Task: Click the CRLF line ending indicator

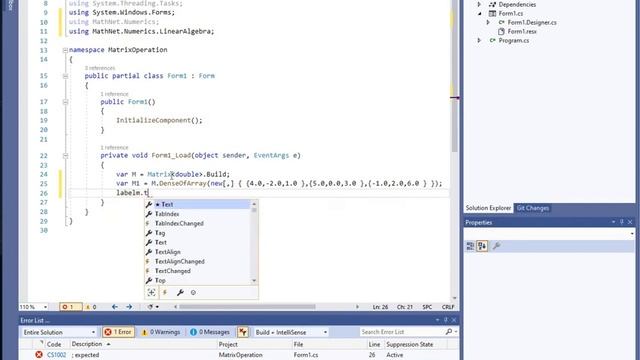Action: point(448,307)
